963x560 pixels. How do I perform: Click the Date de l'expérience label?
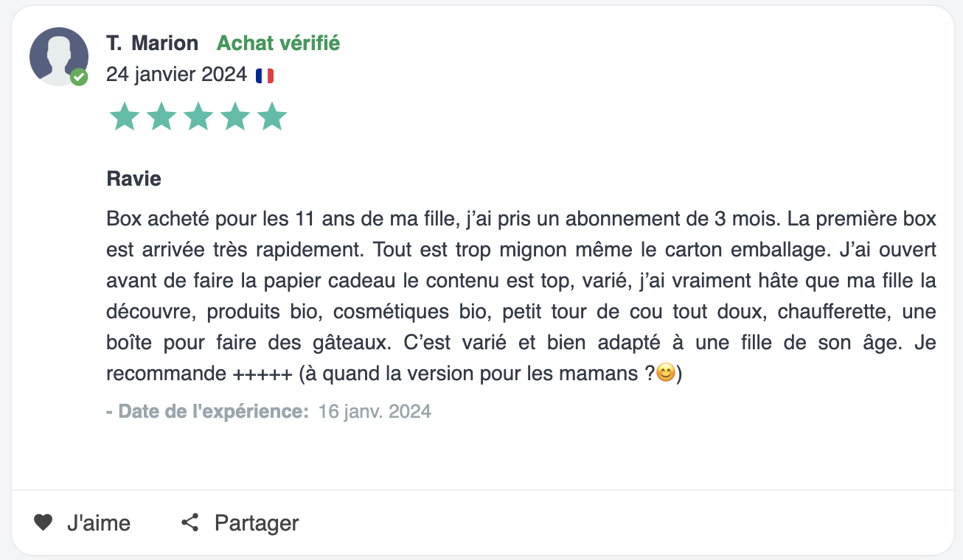[208, 411]
